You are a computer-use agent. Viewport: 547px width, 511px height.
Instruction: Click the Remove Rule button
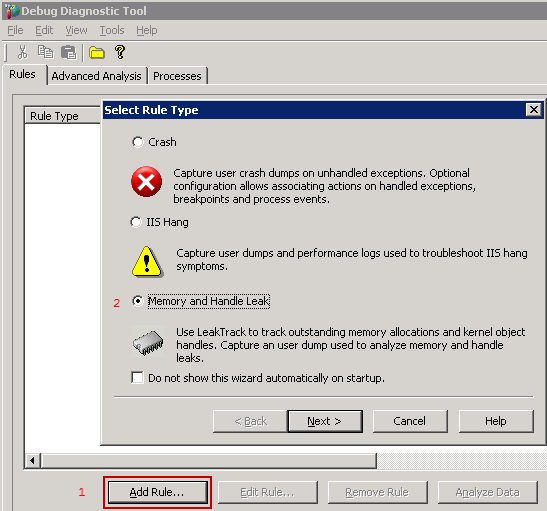click(377, 492)
